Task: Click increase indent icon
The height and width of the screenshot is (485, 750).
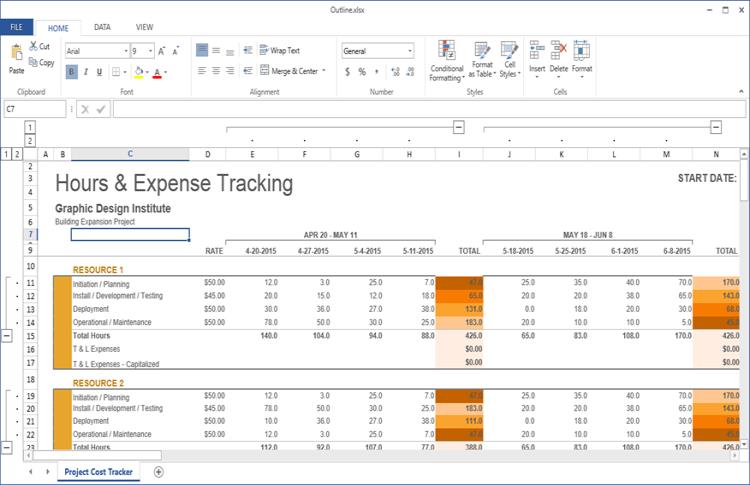Action: 248,50
